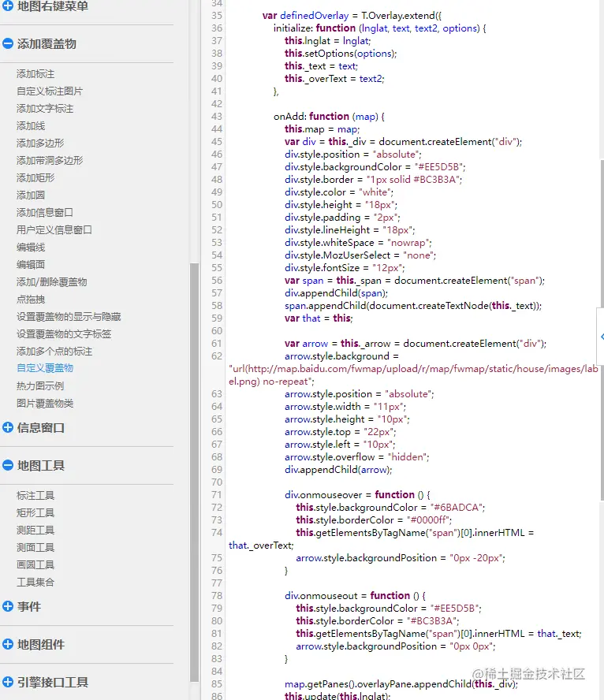Open the 标注工具 example
604x700 pixels.
(35, 496)
